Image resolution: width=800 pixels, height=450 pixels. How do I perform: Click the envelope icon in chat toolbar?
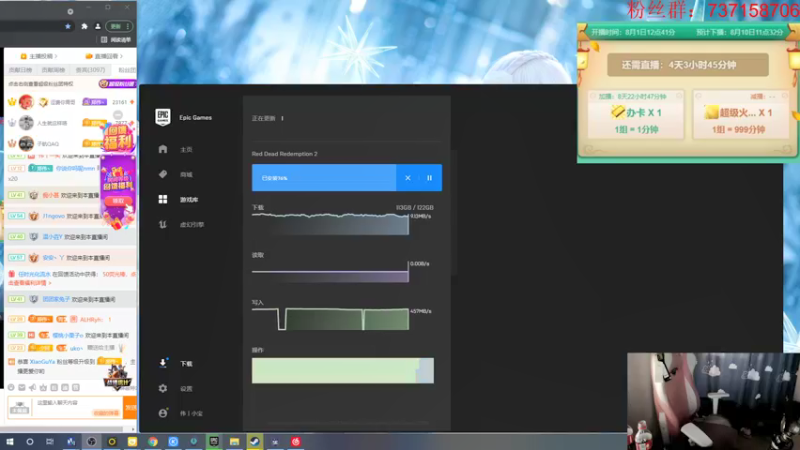21,388
